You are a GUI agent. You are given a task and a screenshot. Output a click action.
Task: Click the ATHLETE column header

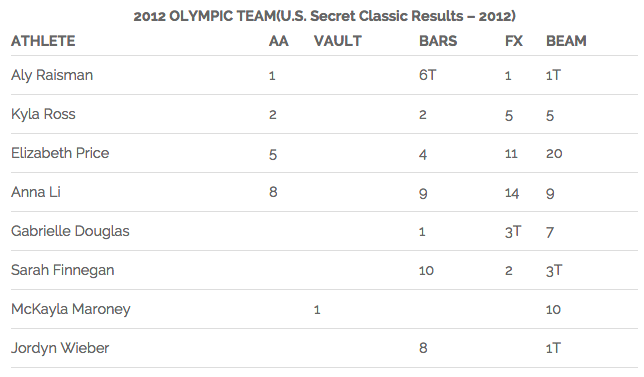(x=43, y=41)
